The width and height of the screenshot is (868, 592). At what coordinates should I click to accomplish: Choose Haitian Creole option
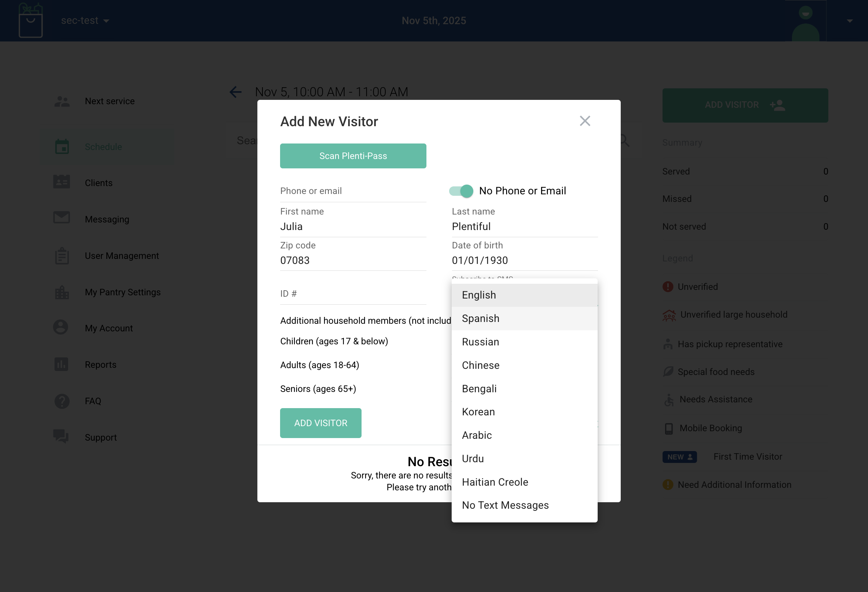(x=524, y=482)
